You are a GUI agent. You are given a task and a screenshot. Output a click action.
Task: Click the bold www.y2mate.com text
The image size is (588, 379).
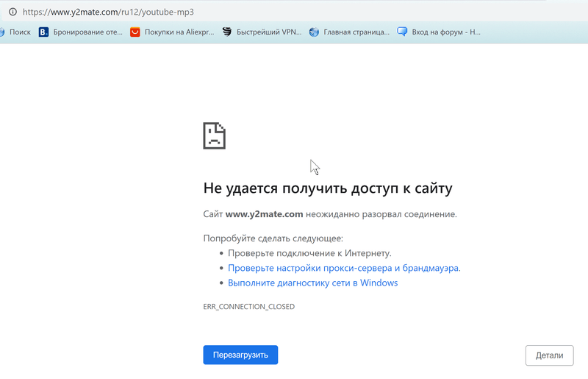[264, 214]
